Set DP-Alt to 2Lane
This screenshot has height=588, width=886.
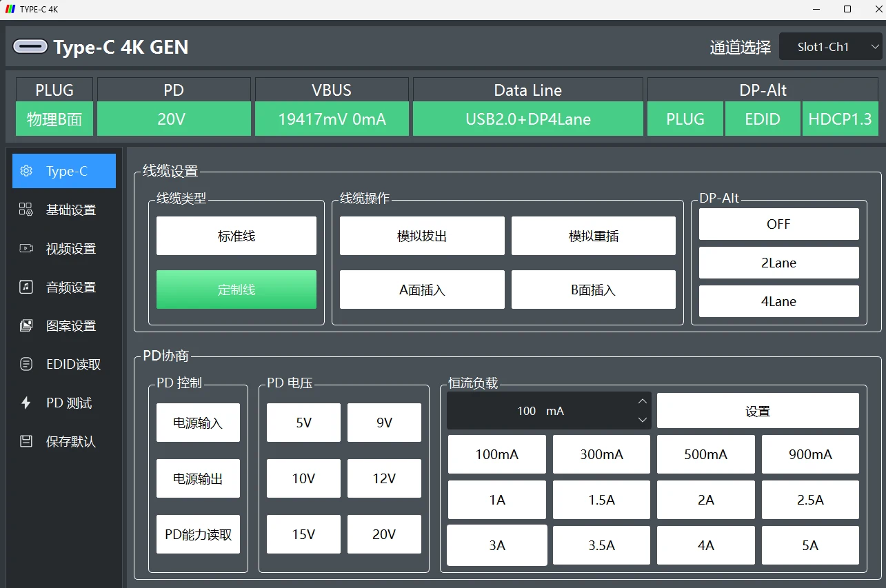coord(779,263)
